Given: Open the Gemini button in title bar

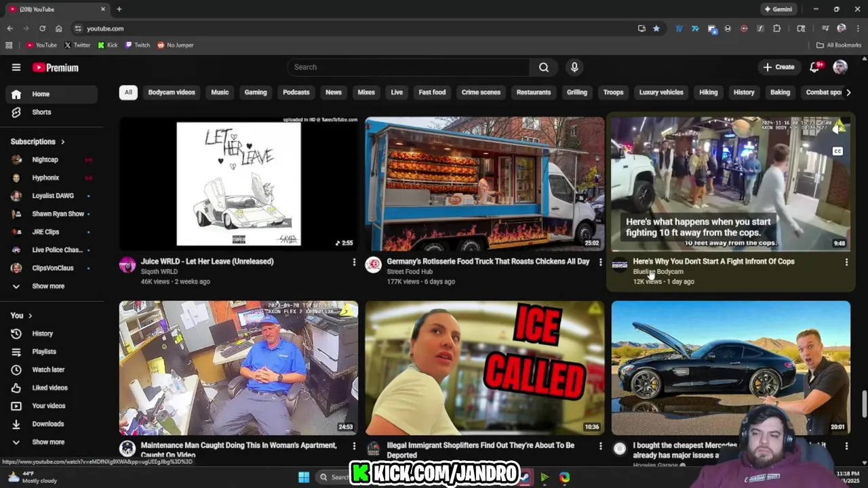Looking at the screenshot, I should [778, 9].
